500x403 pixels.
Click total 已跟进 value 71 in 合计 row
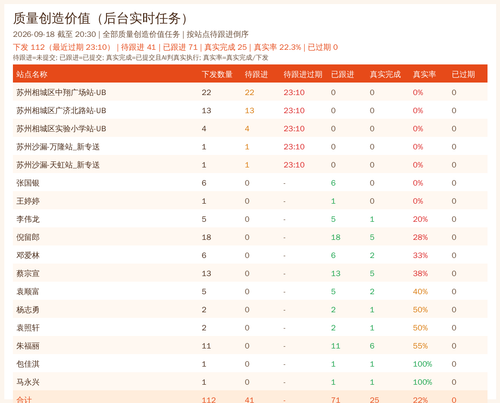click(336, 399)
